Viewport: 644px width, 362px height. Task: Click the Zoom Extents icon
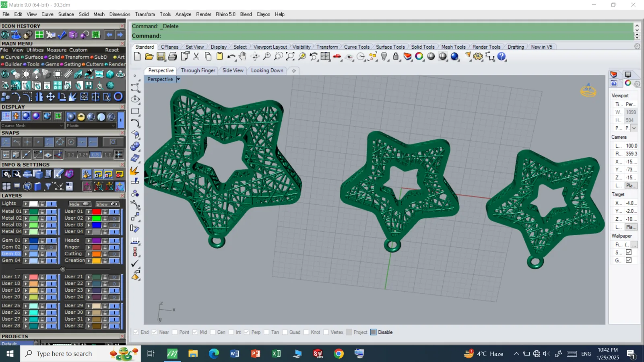[290, 57]
